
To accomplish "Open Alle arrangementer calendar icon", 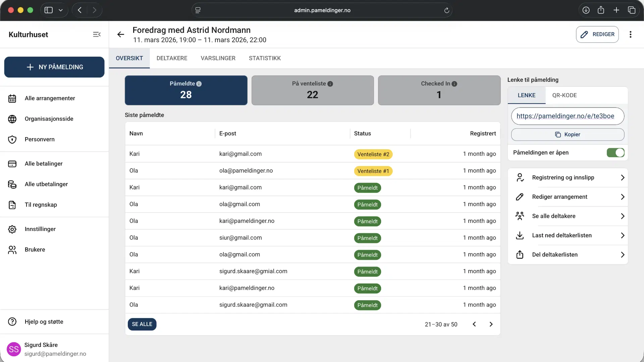I will (x=12, y=98).
